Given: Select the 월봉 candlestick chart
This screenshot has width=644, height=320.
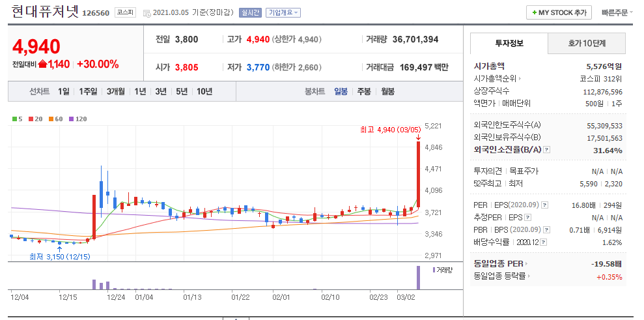Looking at the screenshot, I should (387, 91).
